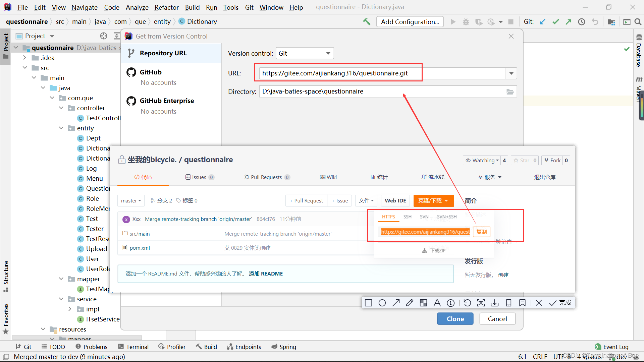Select the pencil drawing tool
Image resolution: width=644 pixels, height=362 pixels.
click(410, 303)
